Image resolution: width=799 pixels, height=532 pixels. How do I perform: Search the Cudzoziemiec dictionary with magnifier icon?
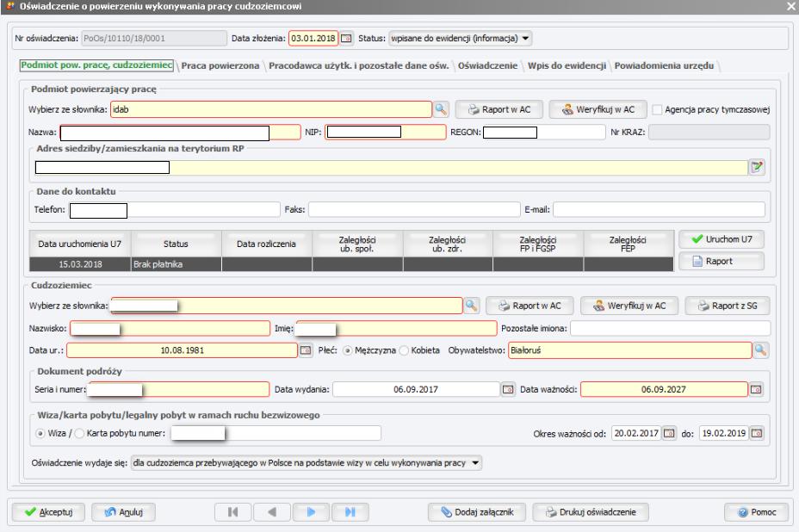click(471, 306)
